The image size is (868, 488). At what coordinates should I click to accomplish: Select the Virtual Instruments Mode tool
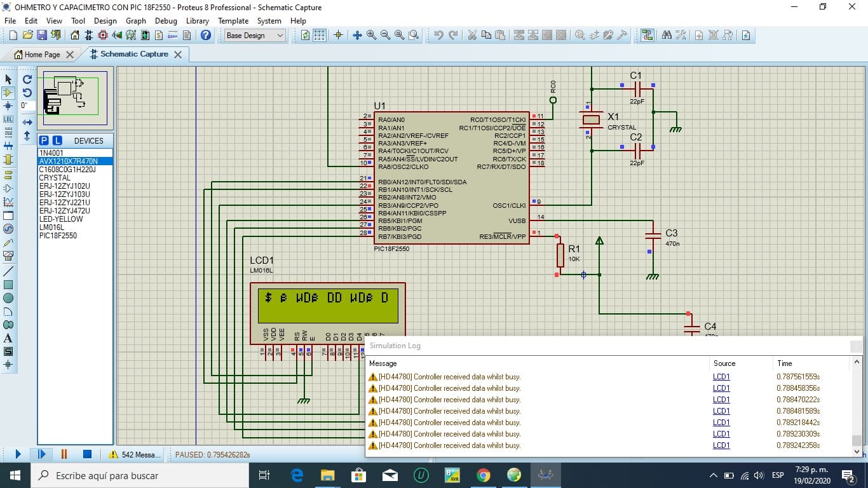[8, 255]
